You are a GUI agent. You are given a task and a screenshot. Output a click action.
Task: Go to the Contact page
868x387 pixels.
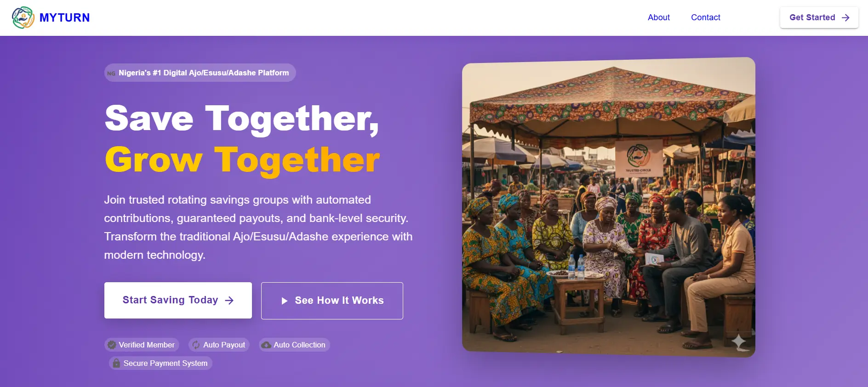(705, 17)
